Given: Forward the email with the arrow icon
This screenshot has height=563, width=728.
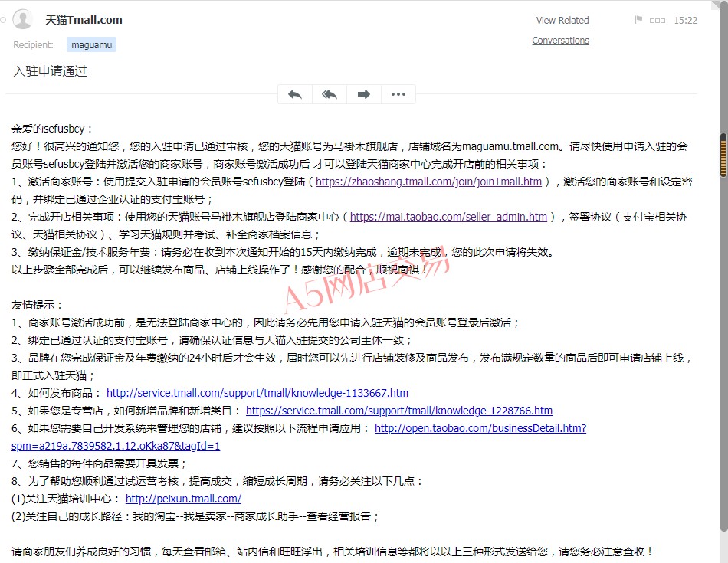Looking at the screenshot, I should [x=364, y=94].
